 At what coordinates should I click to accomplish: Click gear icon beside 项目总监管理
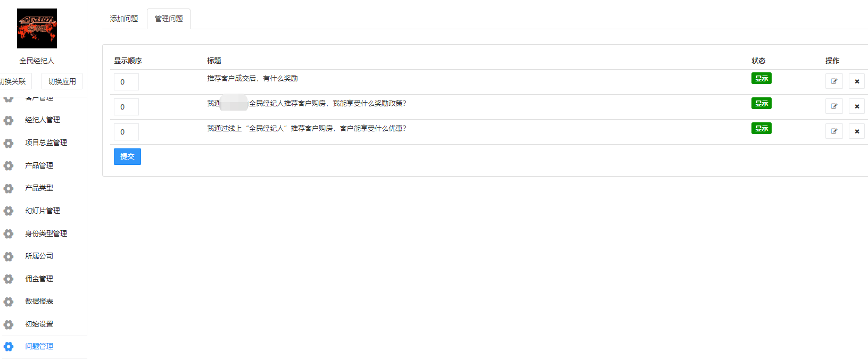pyautogui.click(x=9, y=143)
